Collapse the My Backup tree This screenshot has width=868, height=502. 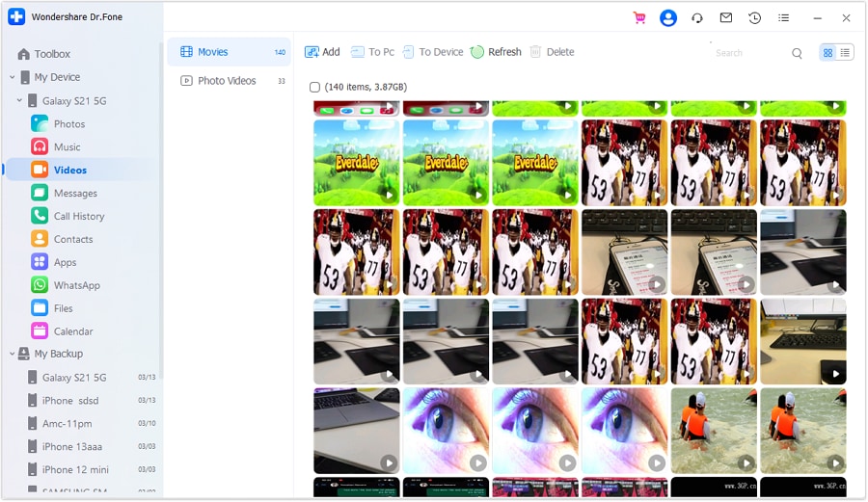[x=13, y=354]
